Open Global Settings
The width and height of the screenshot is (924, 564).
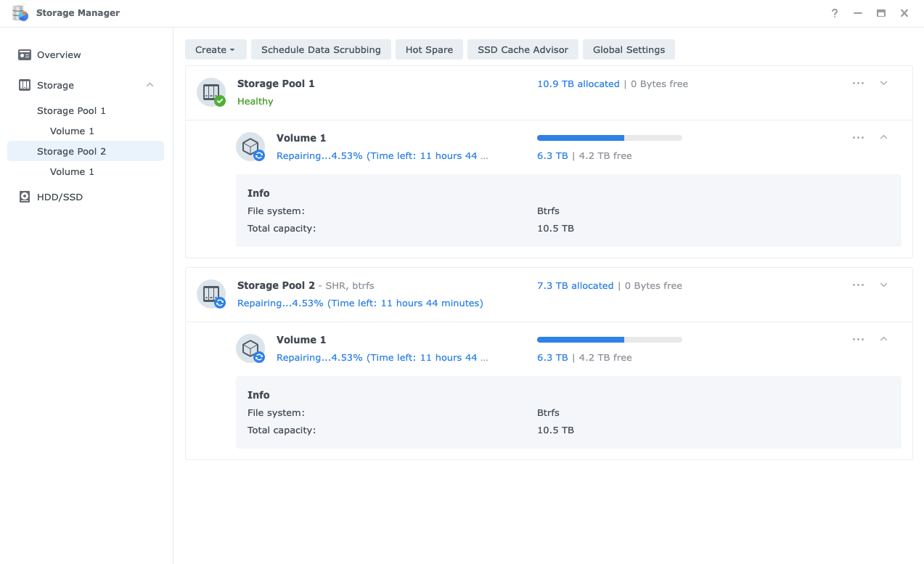pyautogui.click(x=629, y=49)
